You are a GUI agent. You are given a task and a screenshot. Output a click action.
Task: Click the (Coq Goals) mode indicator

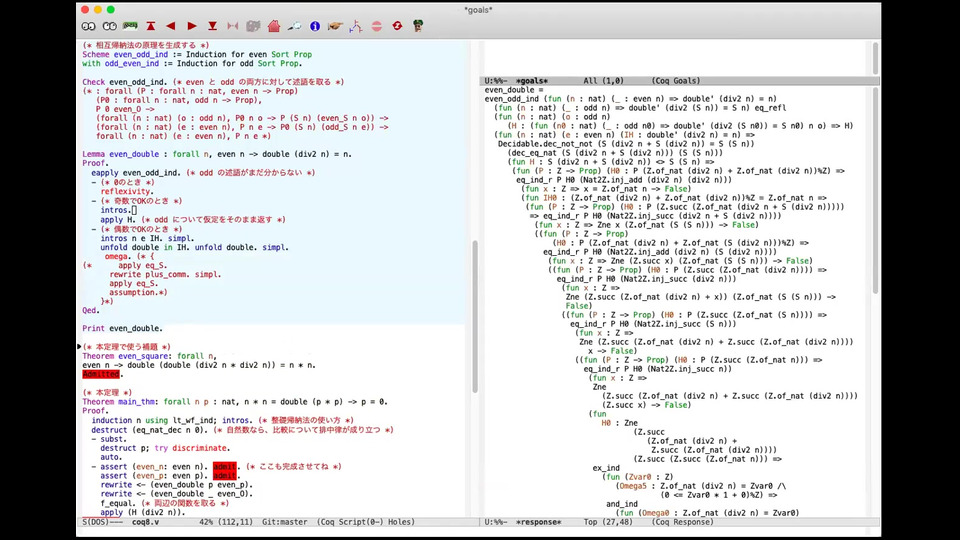(x=675, y=81)
